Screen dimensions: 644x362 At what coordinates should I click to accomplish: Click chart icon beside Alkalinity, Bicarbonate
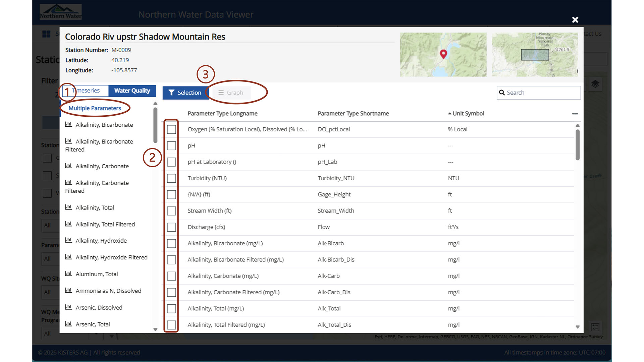pyautogui.click(x=68, y=124)
